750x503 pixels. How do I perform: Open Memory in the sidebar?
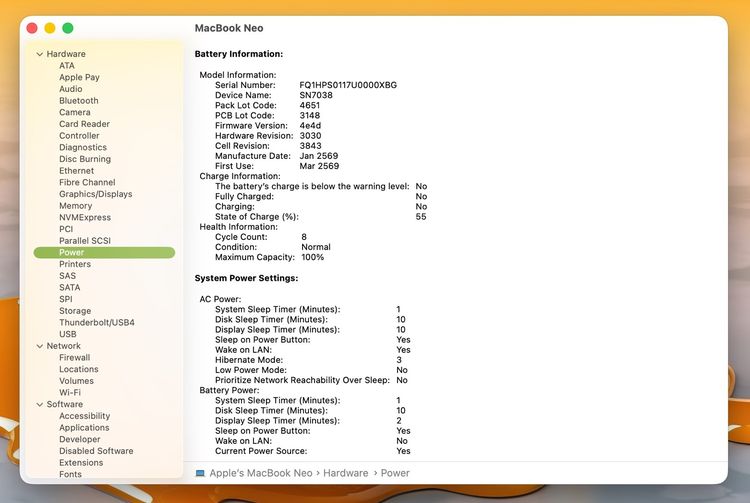click(x=76, y=206)
